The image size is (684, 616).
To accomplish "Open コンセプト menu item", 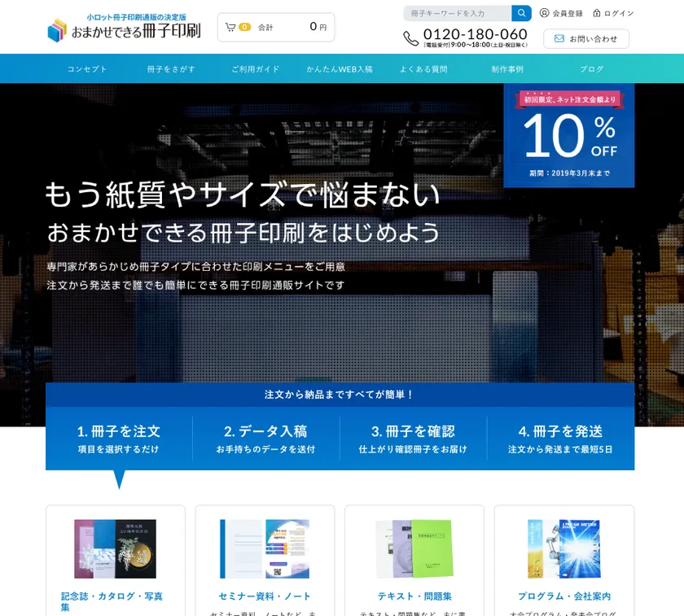I will pyautogui.click(x=87, y=69).
